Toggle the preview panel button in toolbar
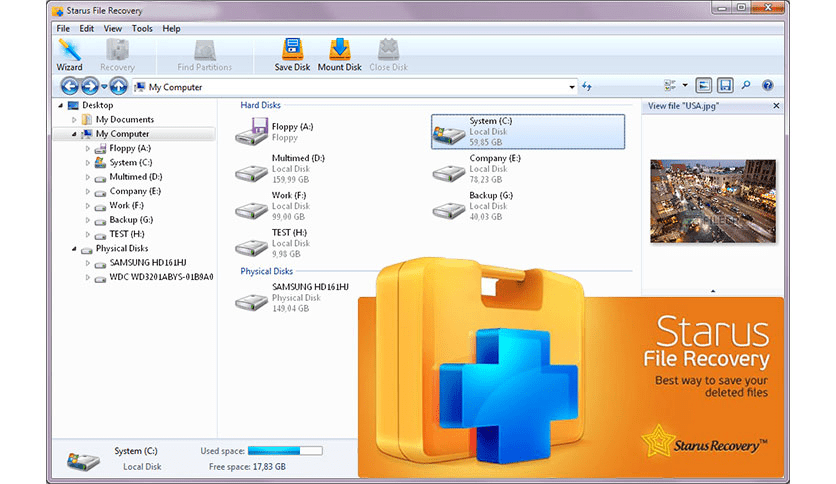Image resolution: width=836 pixels, height=484 pixels. click(704, 87)
